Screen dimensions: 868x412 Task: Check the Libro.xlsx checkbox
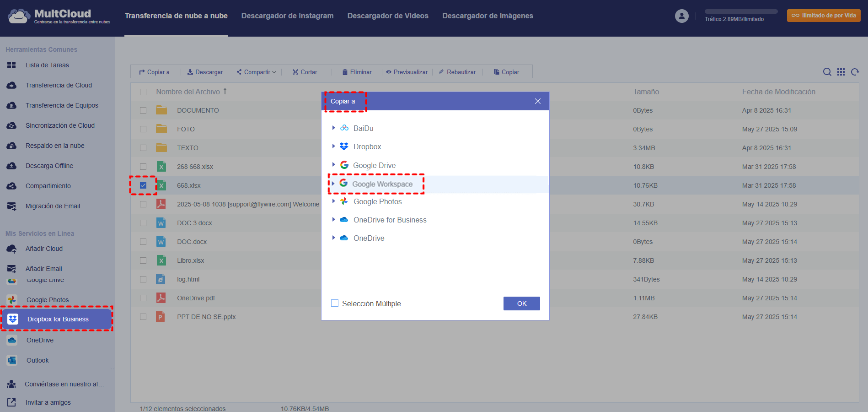[x=143, y=260]
